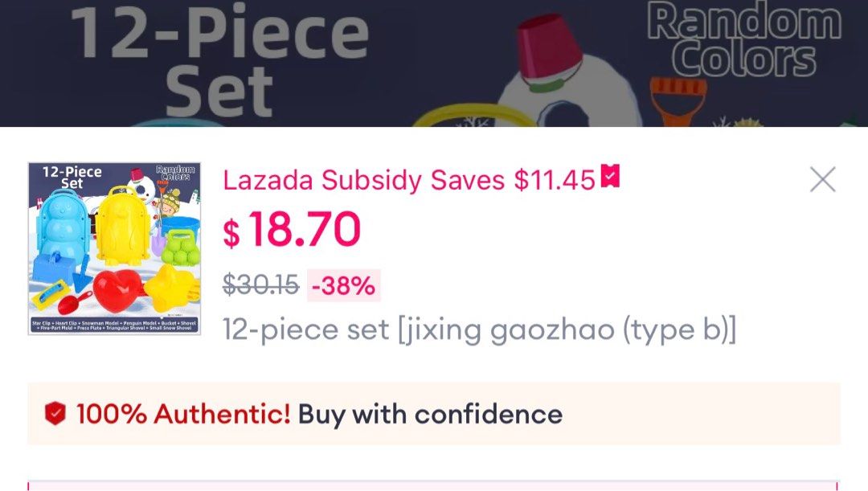868x491 pixels.
Task: Tap the $18.70 sale price
Action: click(305, 230)
